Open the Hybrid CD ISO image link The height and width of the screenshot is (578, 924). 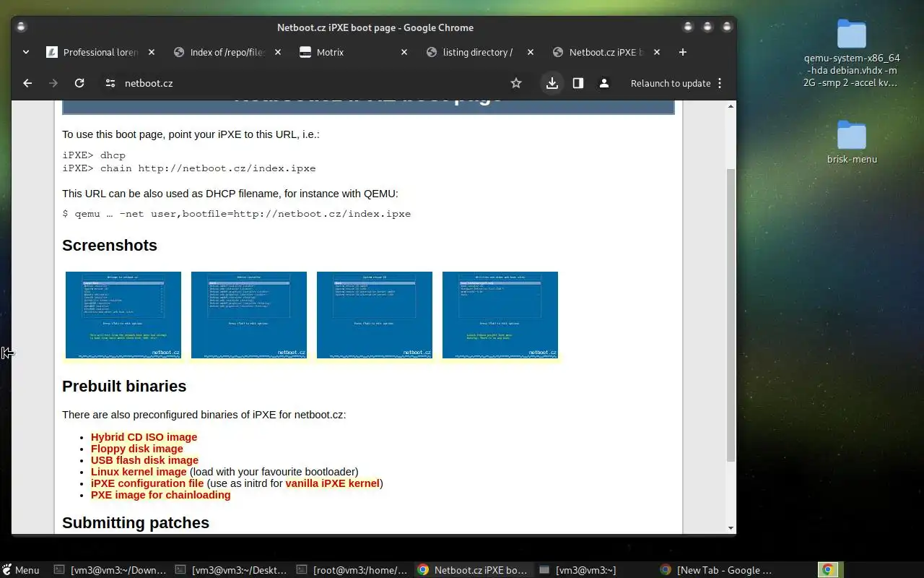(144, 437)
